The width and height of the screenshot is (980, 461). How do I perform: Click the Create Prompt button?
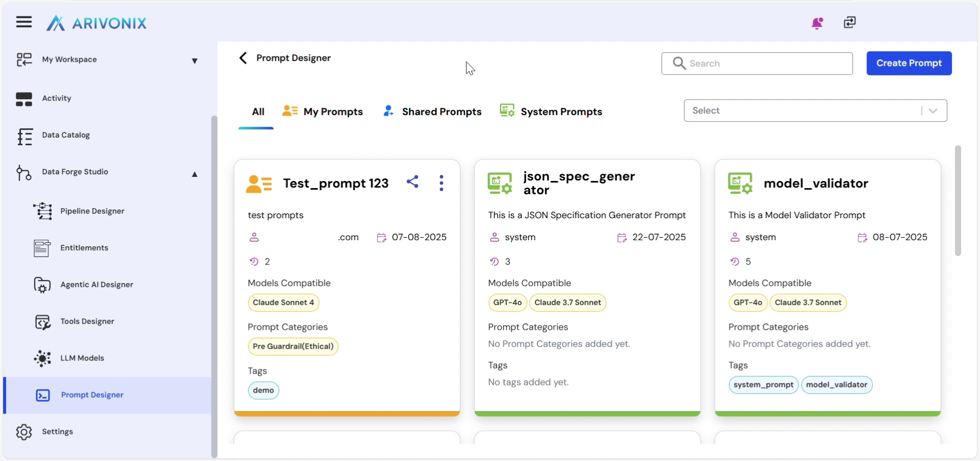pyautogui.click(x=908, y=63)
